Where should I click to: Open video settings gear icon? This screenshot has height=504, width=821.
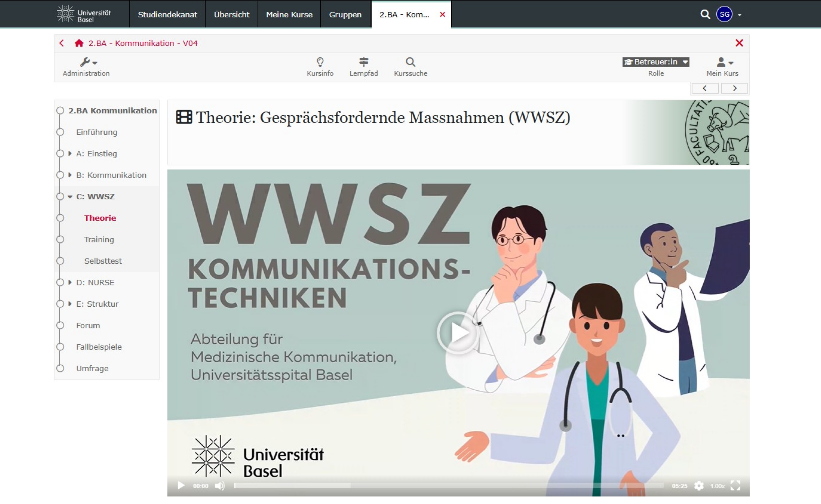coord(699,486)
